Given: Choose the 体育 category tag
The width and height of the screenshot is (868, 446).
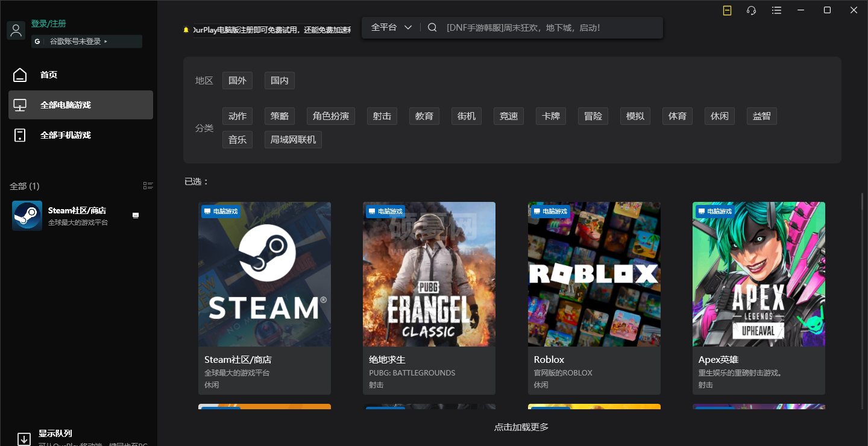Looking at the screenshot, I should tap(678, 116).
